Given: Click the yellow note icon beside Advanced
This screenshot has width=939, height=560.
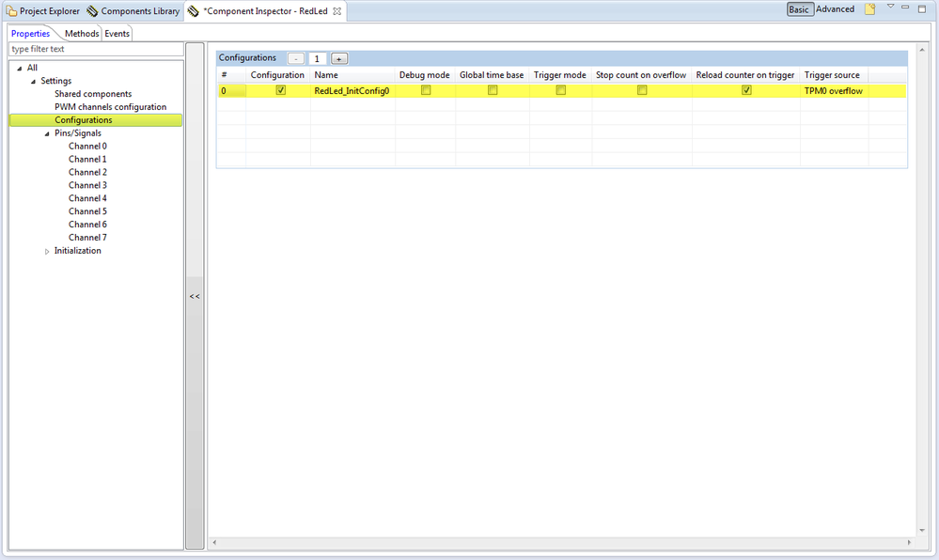Looking at the screenshot, I should pyautogui.click(x=870, y=9).
